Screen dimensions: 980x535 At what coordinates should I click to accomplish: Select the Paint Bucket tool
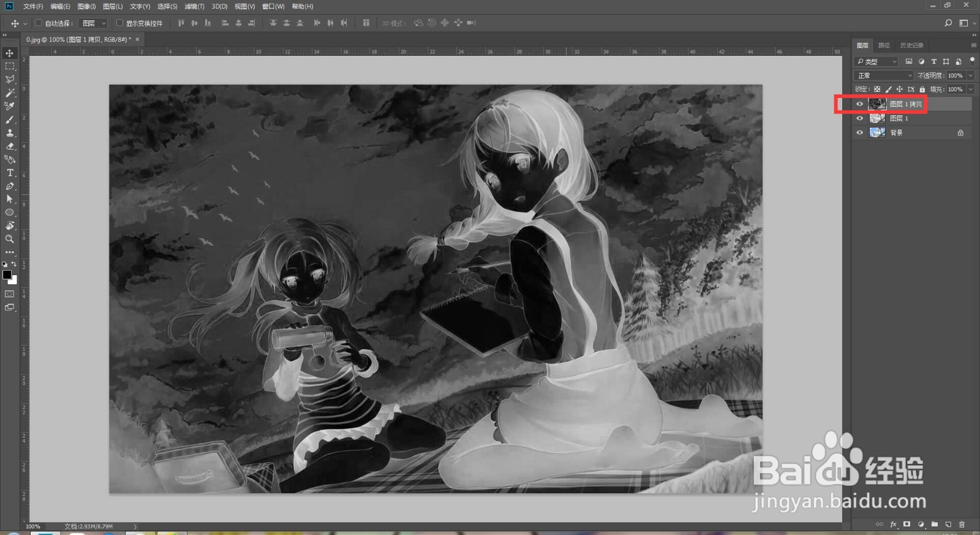pyautogui.click(x=10, y=159)
